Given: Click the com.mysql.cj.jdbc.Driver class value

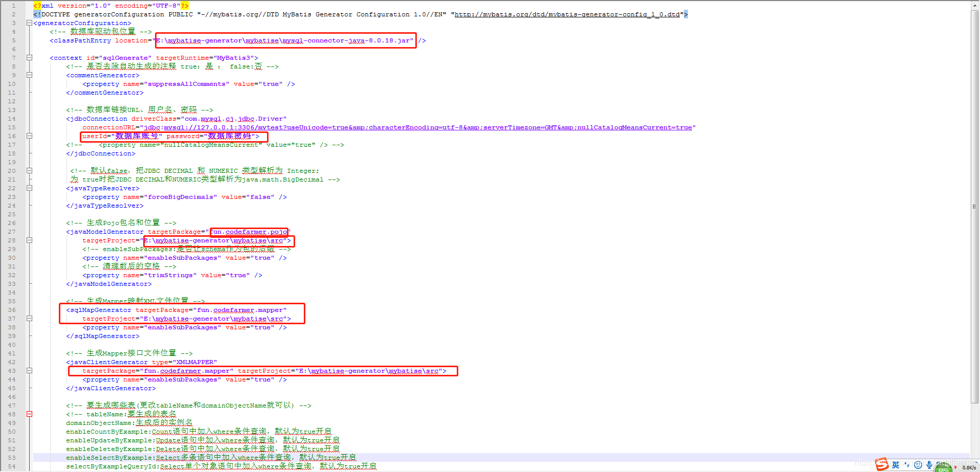Looking at the screenshot, I should pyautogui.click(x=234, y=119).
